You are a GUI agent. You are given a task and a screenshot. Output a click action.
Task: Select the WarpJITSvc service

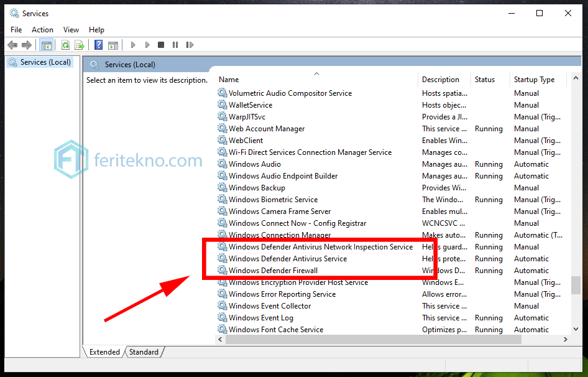click(x=247, y=117)
